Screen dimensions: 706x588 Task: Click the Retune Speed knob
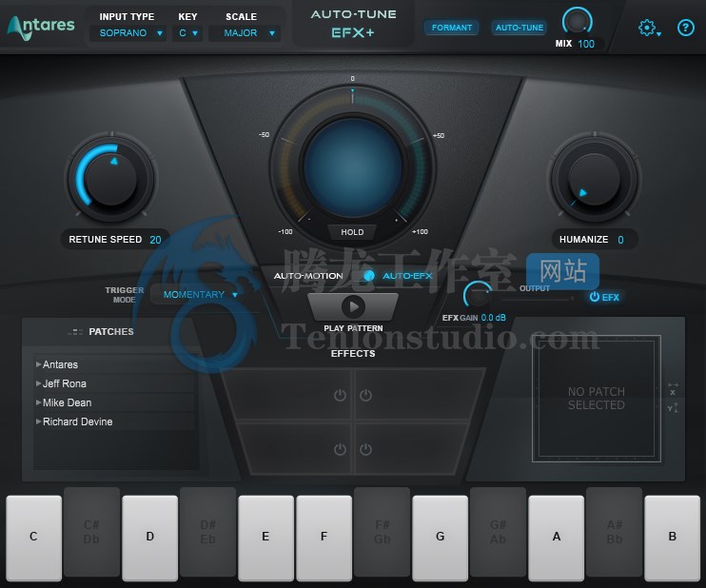coord(110,178)
